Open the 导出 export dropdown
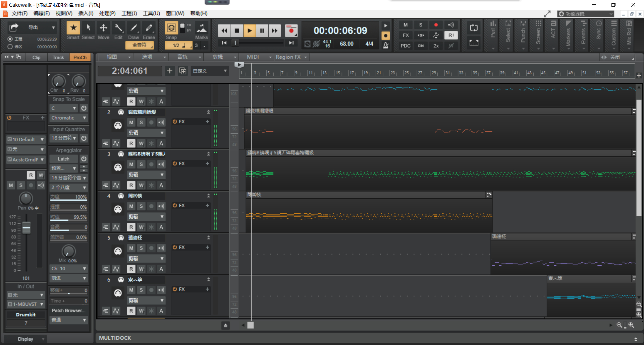 point(53,27)
